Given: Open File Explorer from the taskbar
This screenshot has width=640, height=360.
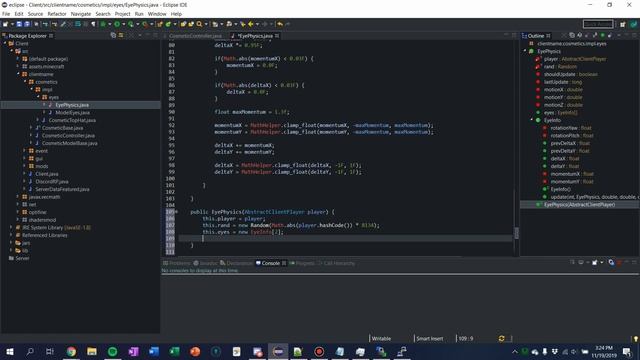Looking at the screenshot, I should (92, 351).
